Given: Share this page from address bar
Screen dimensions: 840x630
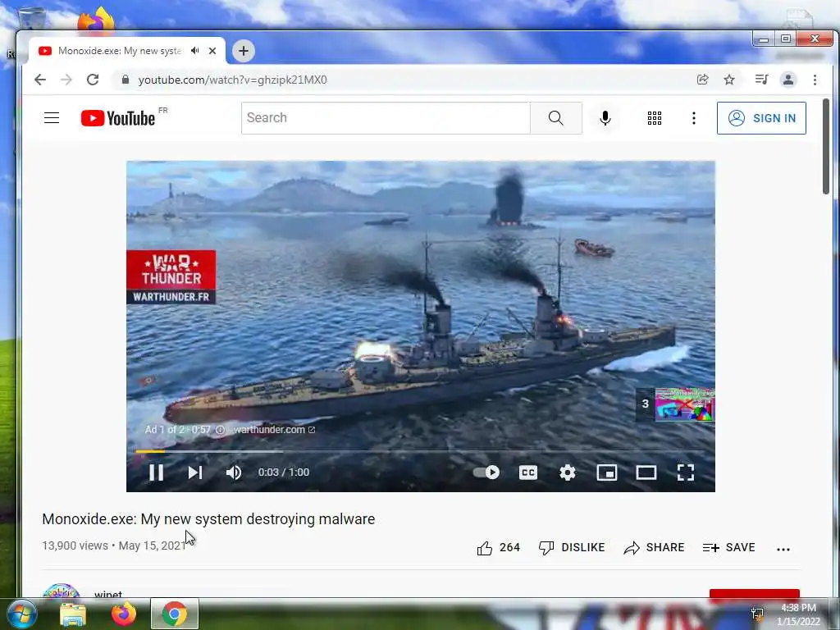Looking at the screenshot, I should 702,80.
